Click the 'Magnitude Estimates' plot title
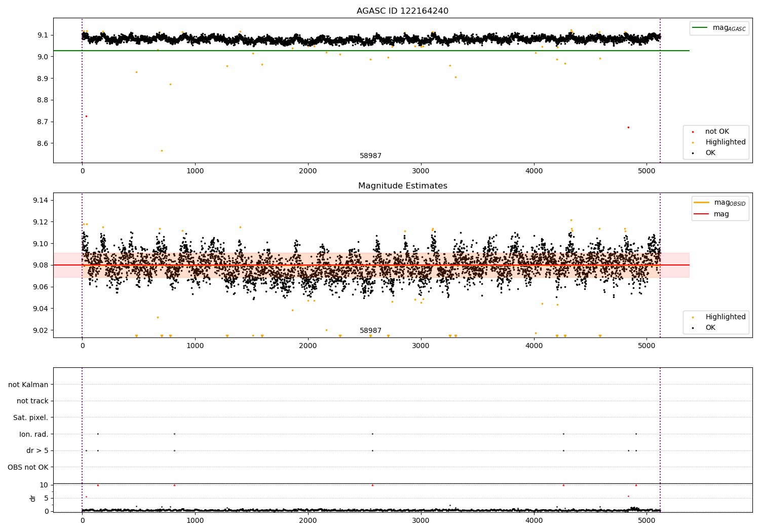Image resolution: width=760 pixels, height=532 pixels. (x=402, y=186)
